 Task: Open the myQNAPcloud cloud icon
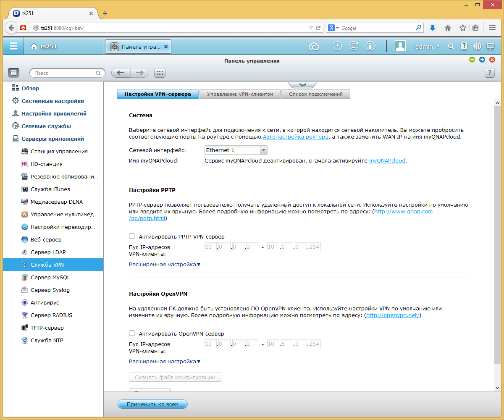point(314,47)
